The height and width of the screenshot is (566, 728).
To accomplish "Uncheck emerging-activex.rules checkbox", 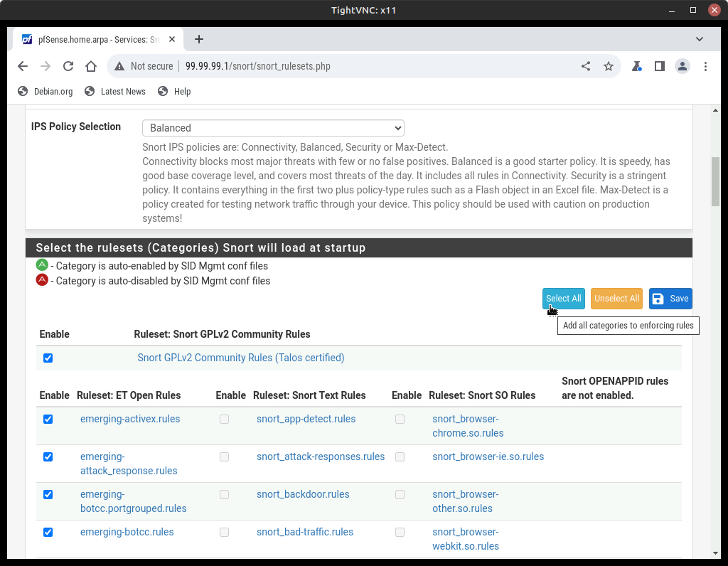I will 48,420.
